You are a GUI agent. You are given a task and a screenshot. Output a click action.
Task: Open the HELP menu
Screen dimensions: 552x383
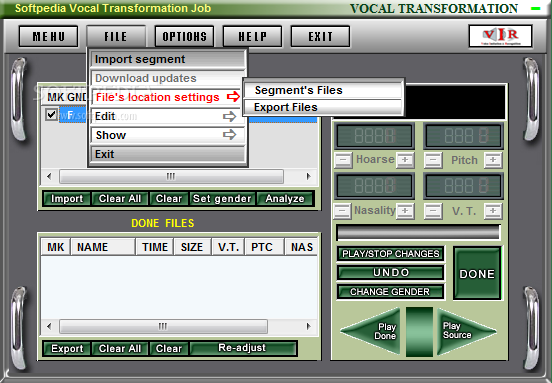point(252,36)
